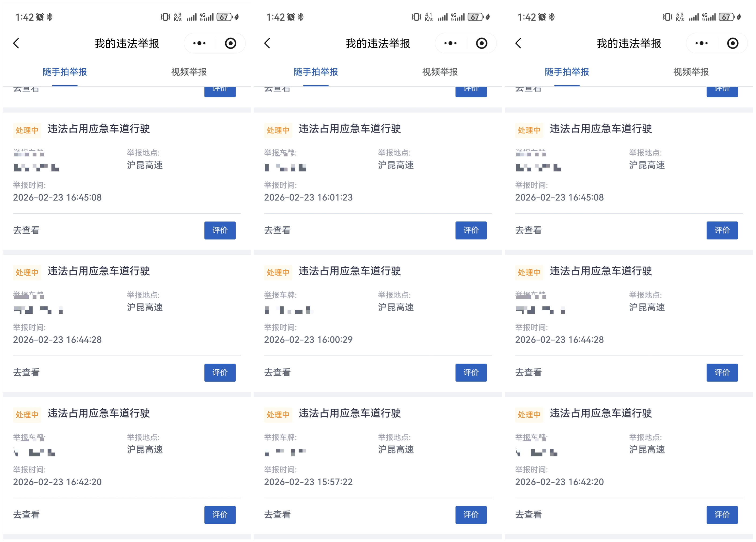Tap the circle close icon in the leftmost screen
Screen dimensions: 756x542
point(230,43)
